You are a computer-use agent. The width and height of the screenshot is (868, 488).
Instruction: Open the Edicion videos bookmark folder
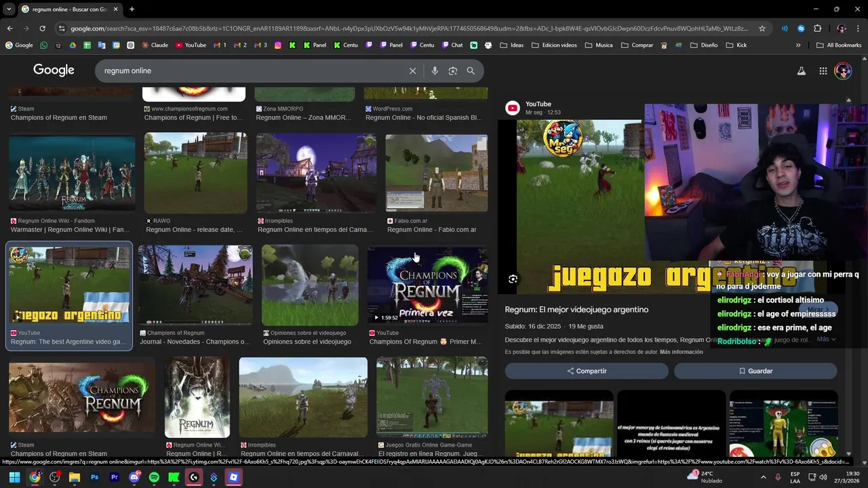click(x=554, y=45)
